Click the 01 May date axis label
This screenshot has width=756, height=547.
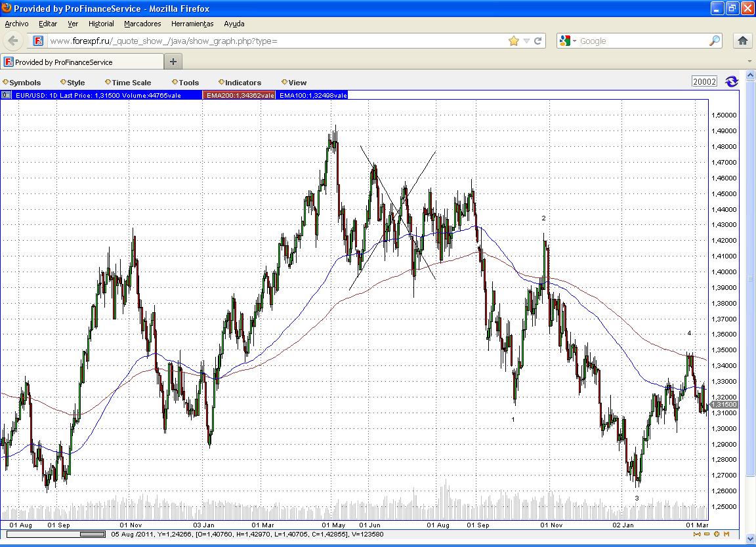(333, 525)
